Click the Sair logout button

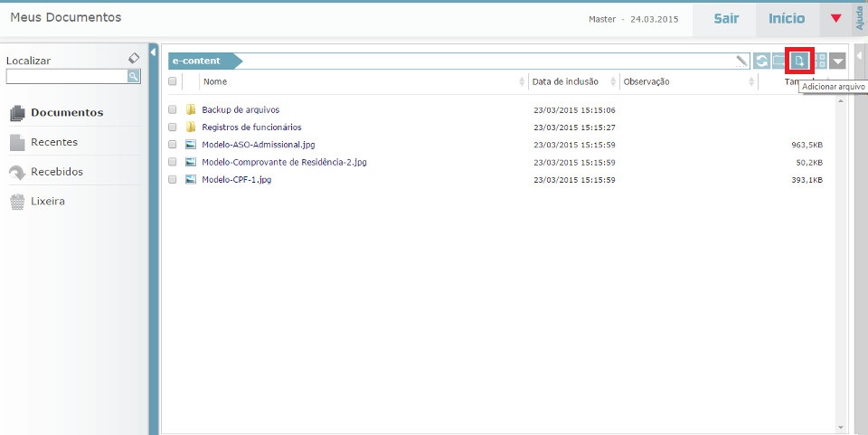[726, 18]
